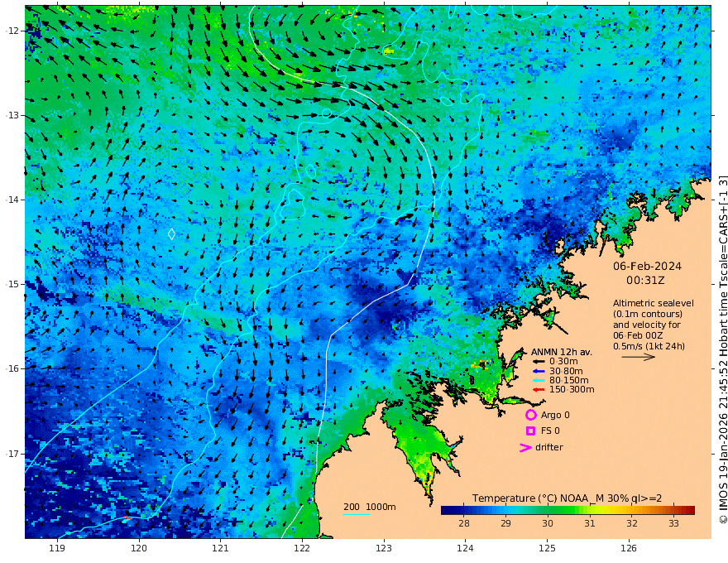Click the 'Temperature (°C) NOAA_M 30% ql>=2' title
728x563 pixels.
click(x=567, y=498)
